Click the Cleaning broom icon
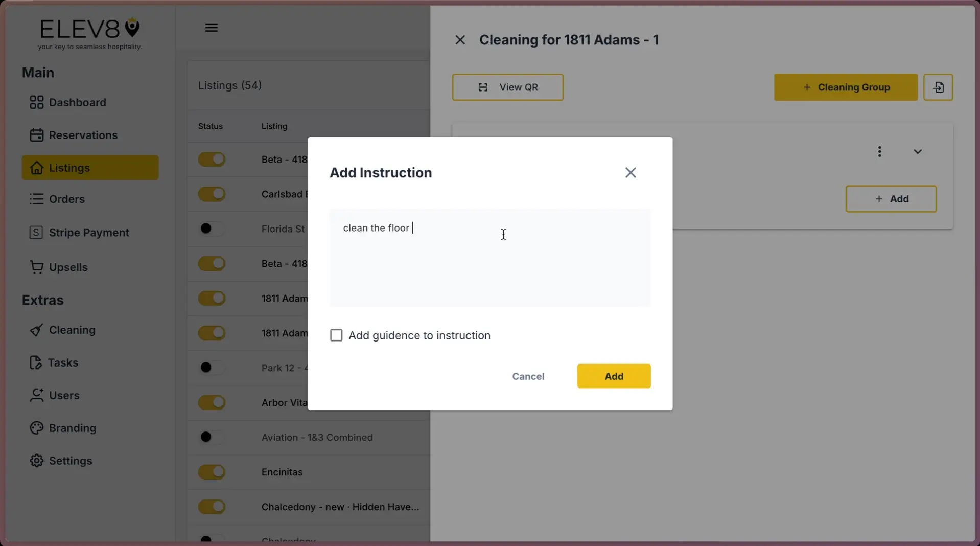This screenshot has width=980, height=546. (x=36, y=330)
